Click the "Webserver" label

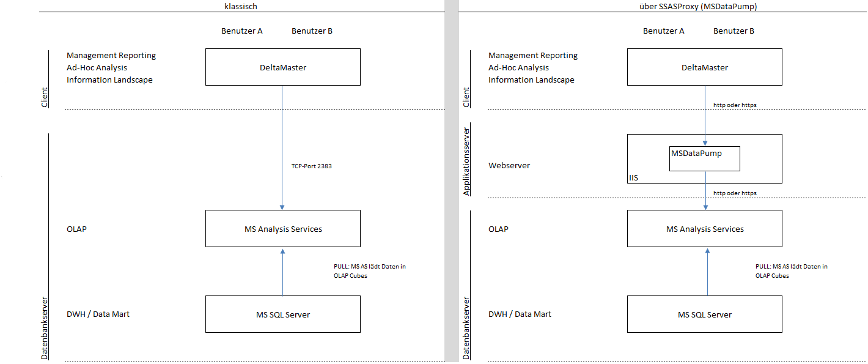coord(509,166)
